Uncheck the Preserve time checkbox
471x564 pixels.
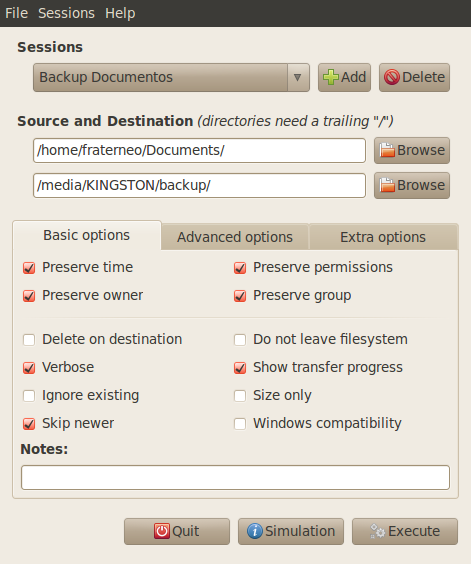point(29,268)
